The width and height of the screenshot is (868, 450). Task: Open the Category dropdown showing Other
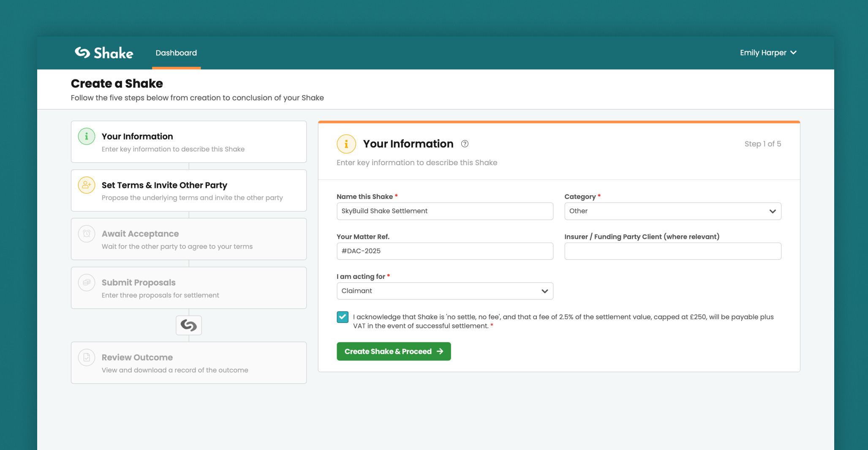click(x=672, y=211)
